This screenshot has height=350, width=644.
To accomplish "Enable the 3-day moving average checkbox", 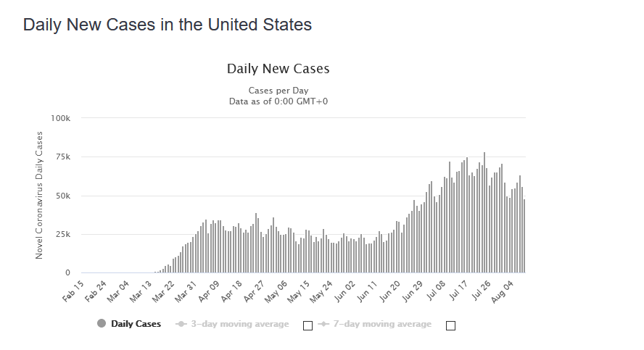I will (307, 325).
